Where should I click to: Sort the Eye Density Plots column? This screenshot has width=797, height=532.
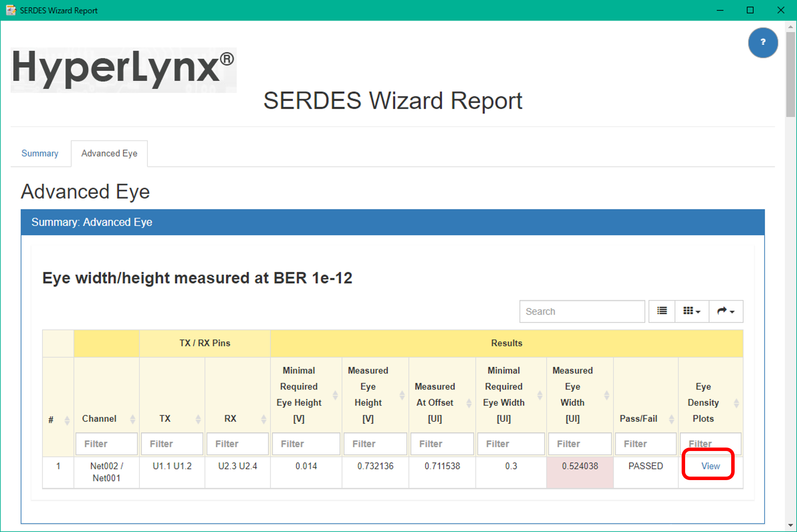pyautogui.click(x=736, y=403)
